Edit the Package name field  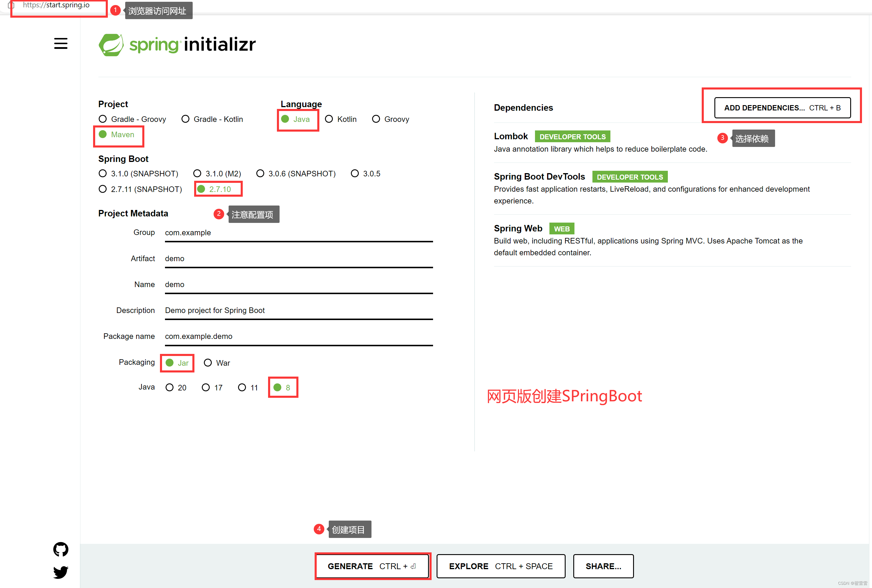tap(299, 337)
